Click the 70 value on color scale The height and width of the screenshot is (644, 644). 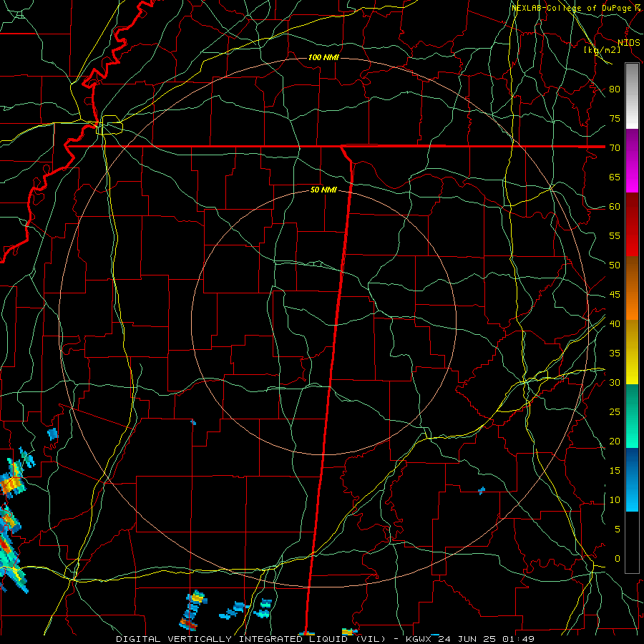coord(615,148)
